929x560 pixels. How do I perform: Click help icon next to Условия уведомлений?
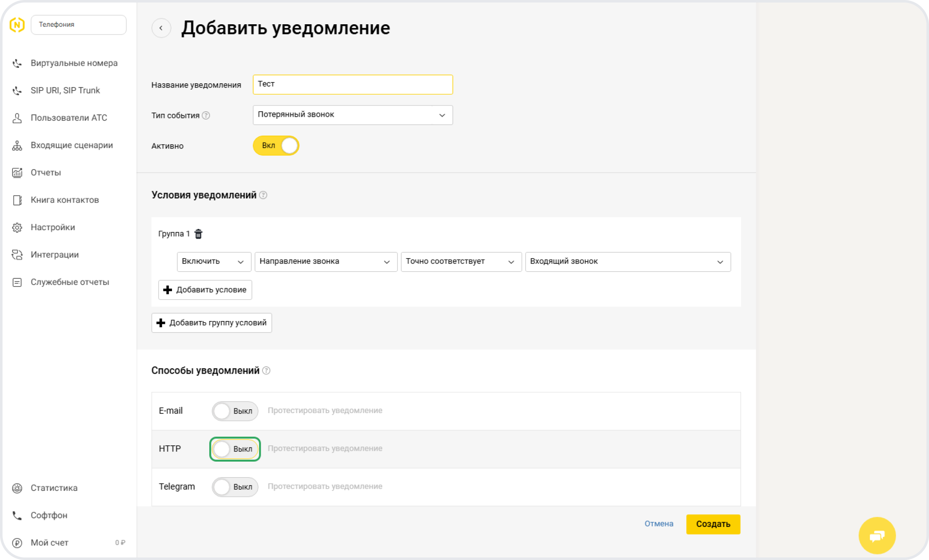coord(263,195)
